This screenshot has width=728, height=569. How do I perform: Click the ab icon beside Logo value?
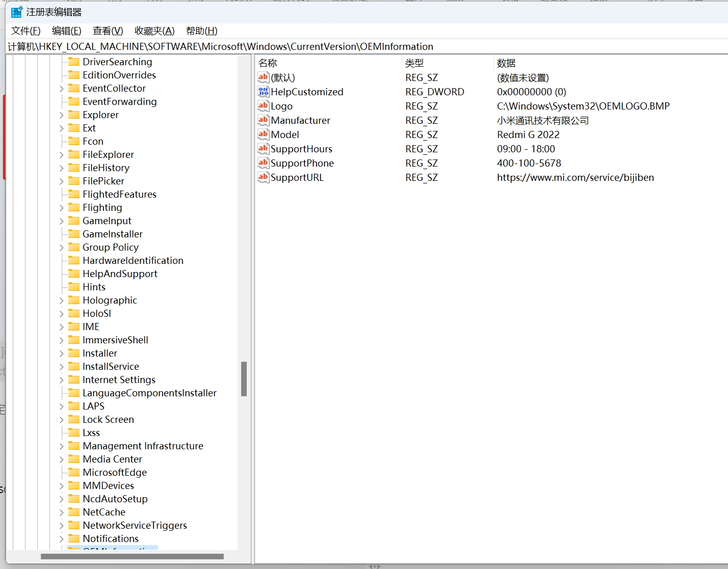pyautogui.click(x=263, y=106)
